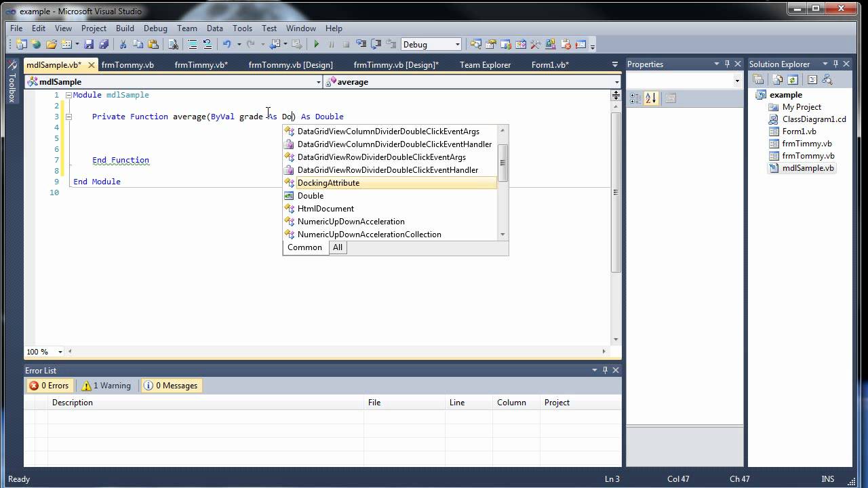Click the Undo arrow icon
Viewport: 868px width, 488px height.
pos(226,44)
